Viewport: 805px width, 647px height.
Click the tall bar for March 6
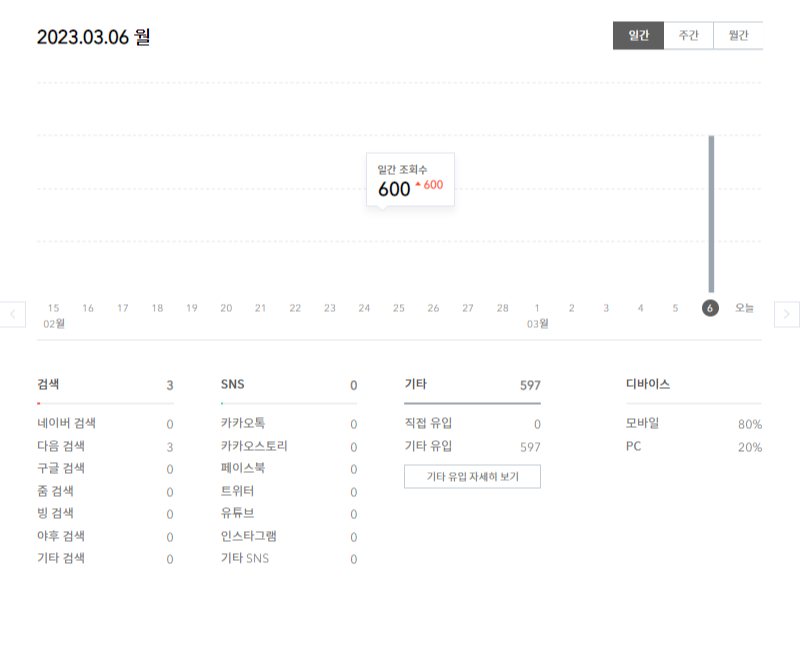(711, 214)
